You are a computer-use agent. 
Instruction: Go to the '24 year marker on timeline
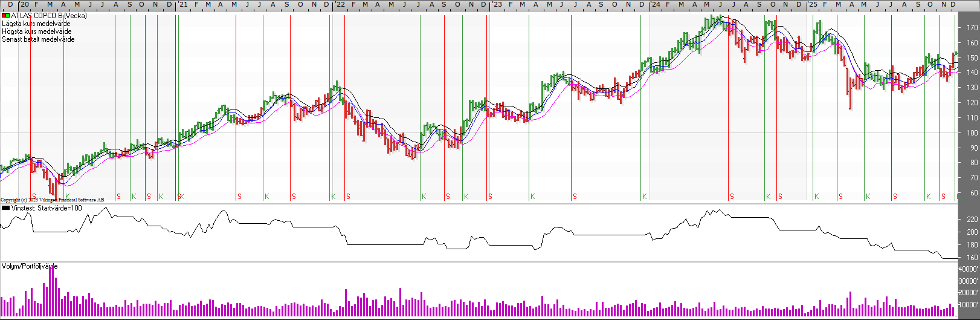(x=655, y=5)
